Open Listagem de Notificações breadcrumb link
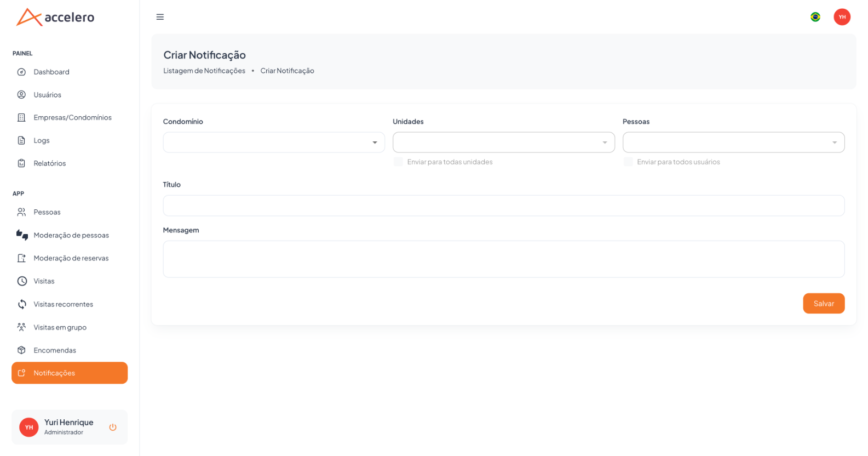Screen dimensions: 868x456 click(204, 71)
